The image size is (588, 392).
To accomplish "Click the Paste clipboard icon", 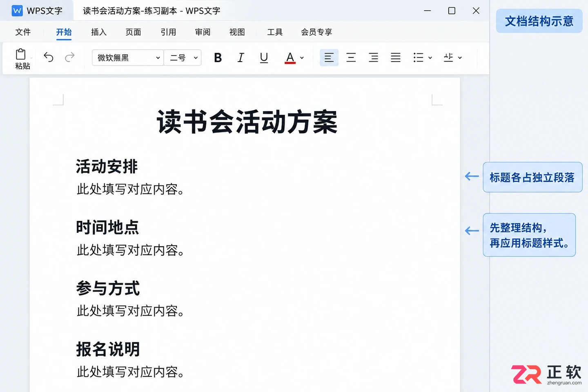I will pyautogui.click(x=20, y=54).
